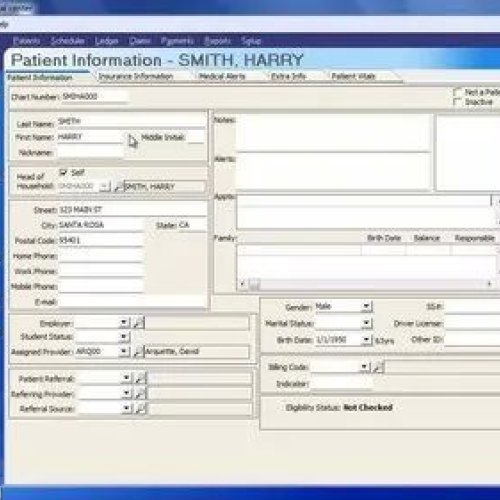Click the Birth Date column header

[384, 238]
